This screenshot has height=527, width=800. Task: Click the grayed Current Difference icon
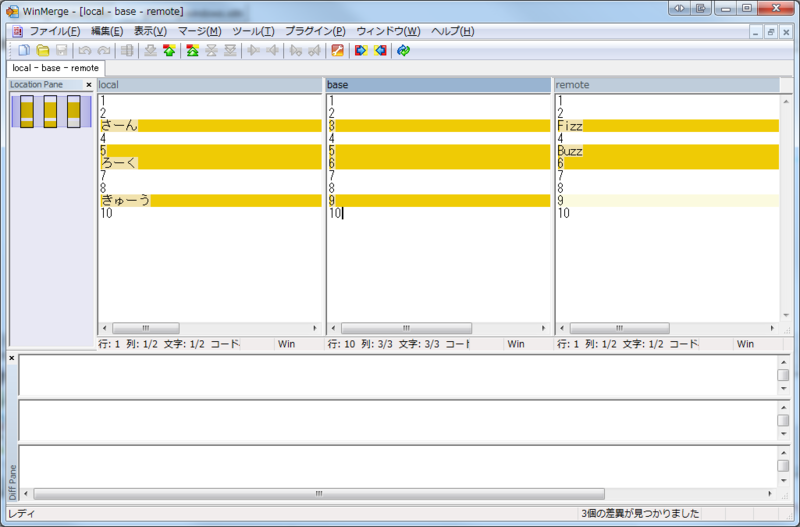211,50
